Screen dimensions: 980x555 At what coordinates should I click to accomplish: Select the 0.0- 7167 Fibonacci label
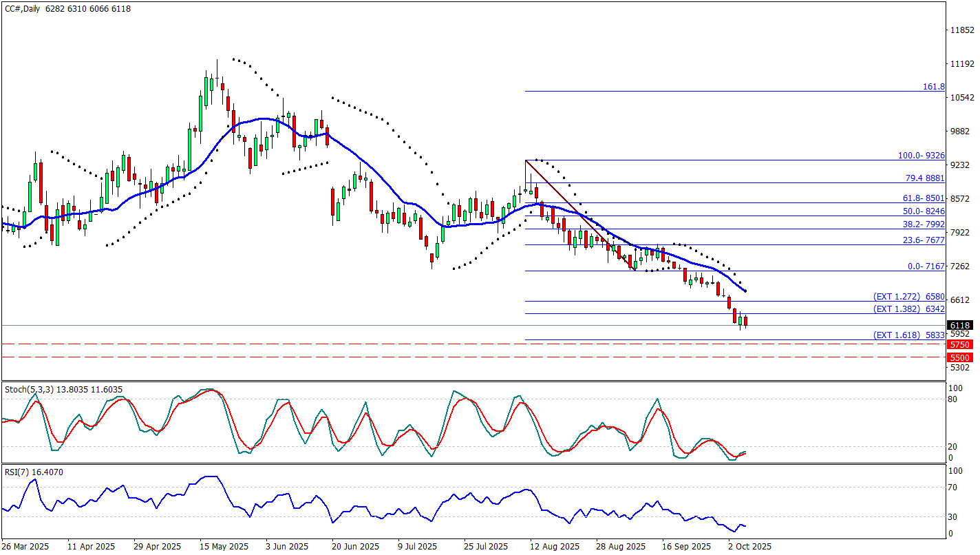[926, 266]
